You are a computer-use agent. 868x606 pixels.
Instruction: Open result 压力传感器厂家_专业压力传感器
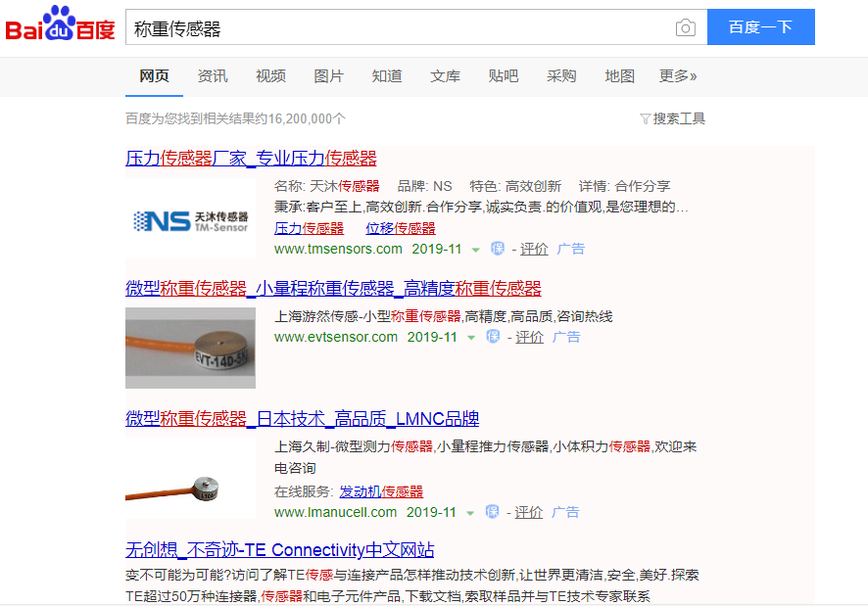click(251, 159)
